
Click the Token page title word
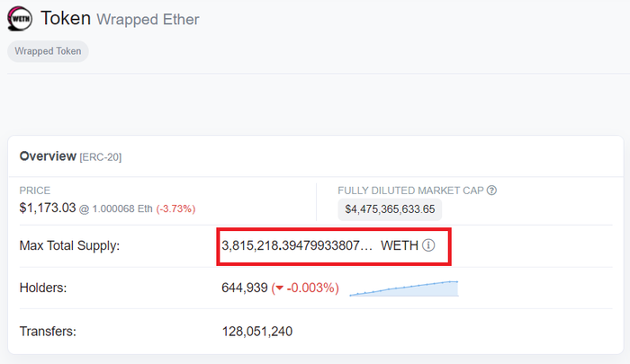point(66,19)
